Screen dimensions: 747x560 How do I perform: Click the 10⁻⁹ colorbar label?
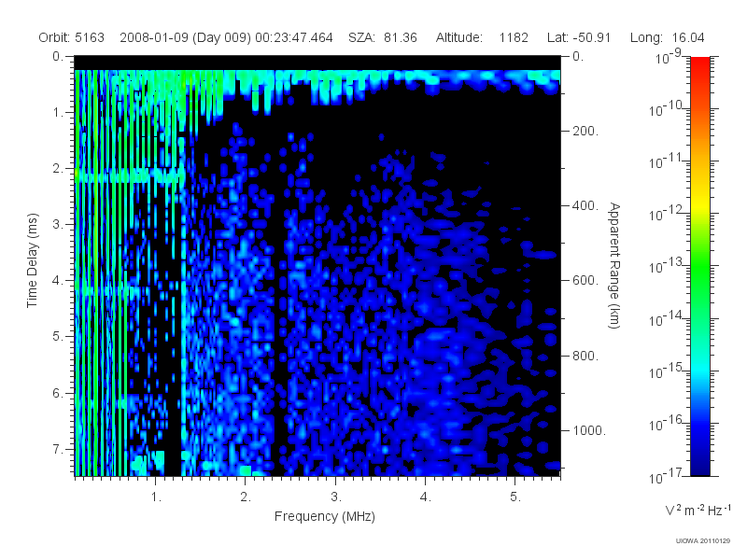(669, 57)
